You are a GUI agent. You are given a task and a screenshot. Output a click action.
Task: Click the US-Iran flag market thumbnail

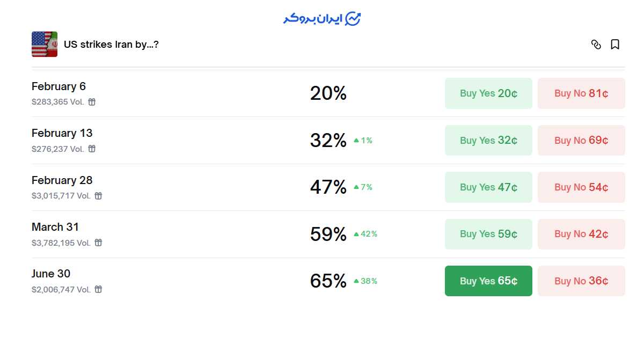tap(45, 44)
